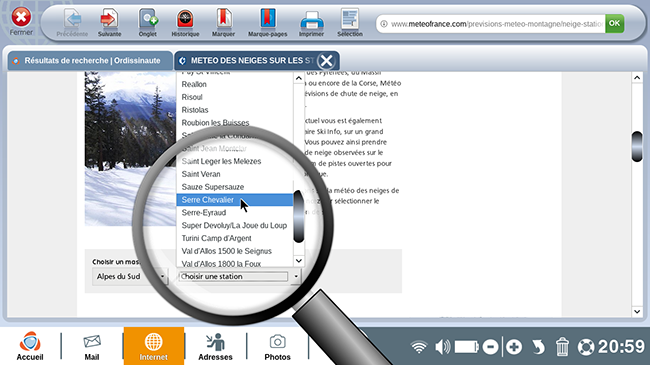Screen dimensions: 650x365
Task: Click page scrollbar down arrow
Action: [x=637, y=311]
